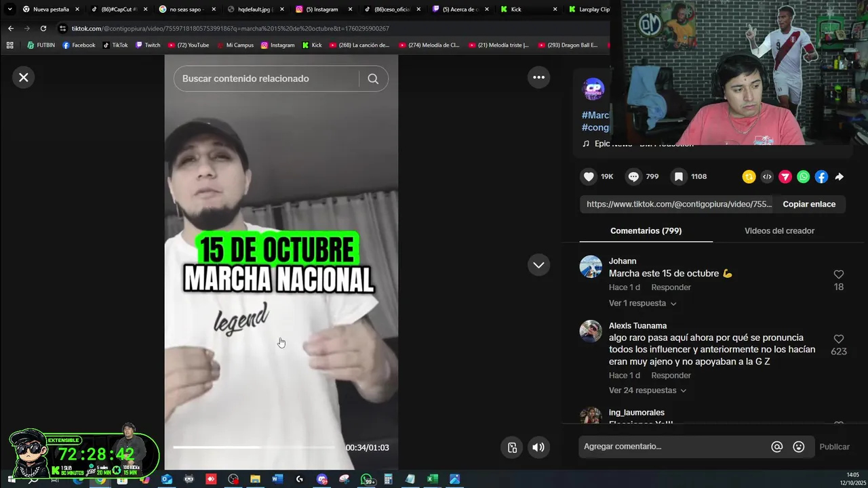Toggle auto-scroll icon near volume
868x488 pixels.
click(x=513, y=447)
